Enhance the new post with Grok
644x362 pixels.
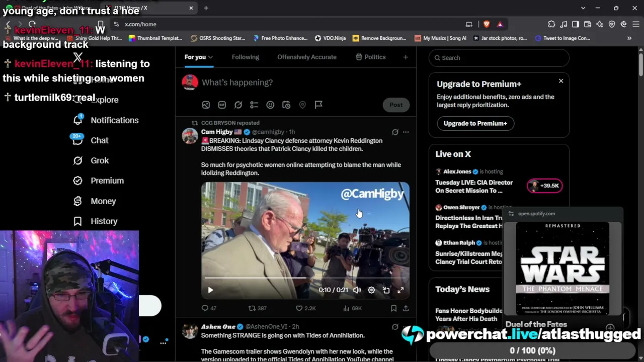coord(238,105)
